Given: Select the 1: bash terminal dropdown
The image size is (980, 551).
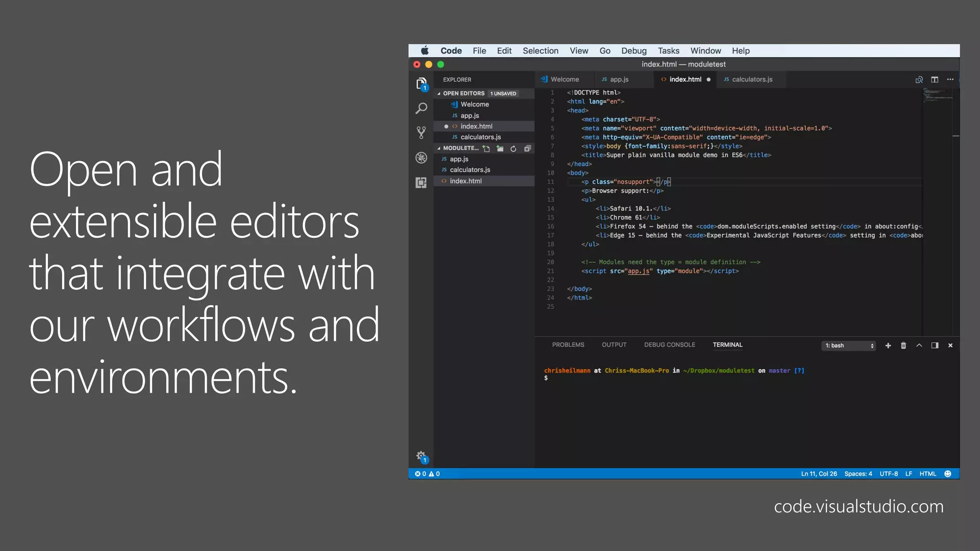Looking at the screenshot, I should 849,345.
